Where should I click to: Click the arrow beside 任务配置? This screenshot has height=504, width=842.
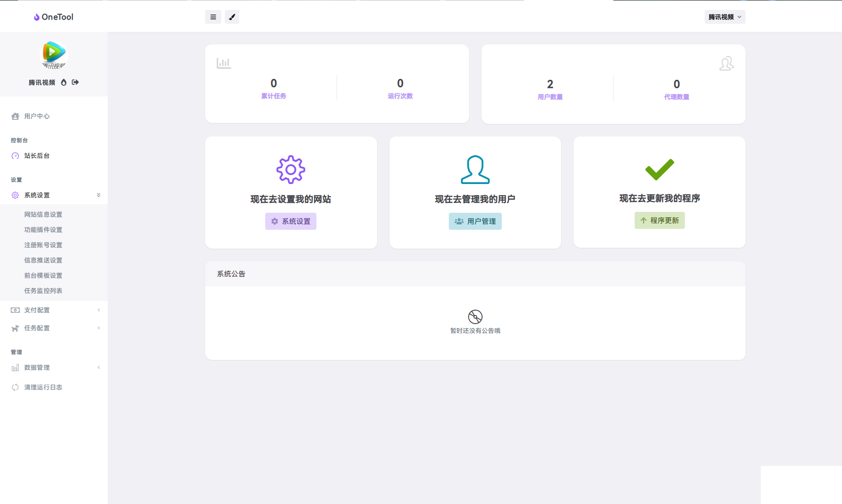click(x=99, y=328)
